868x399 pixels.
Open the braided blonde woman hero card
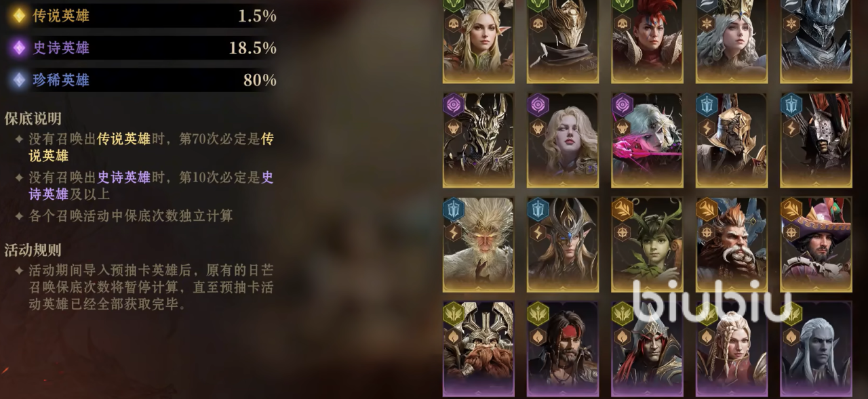[x=732, y=349]
